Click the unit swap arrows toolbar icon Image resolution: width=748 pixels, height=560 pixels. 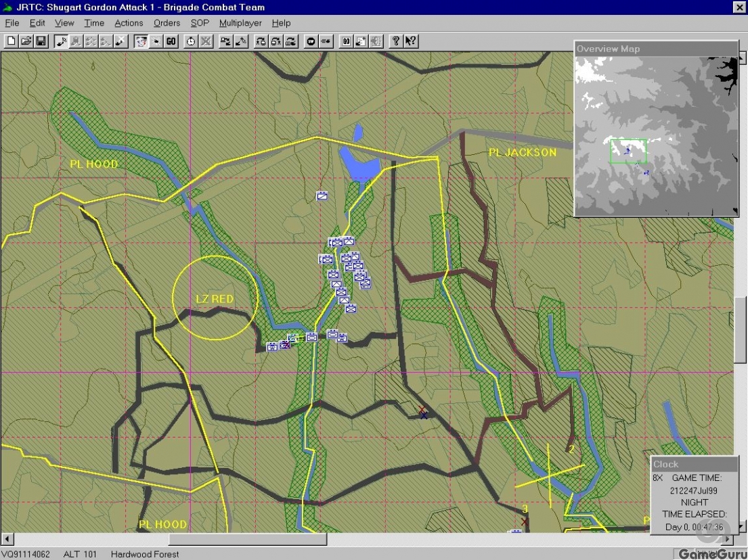point(225,41)
